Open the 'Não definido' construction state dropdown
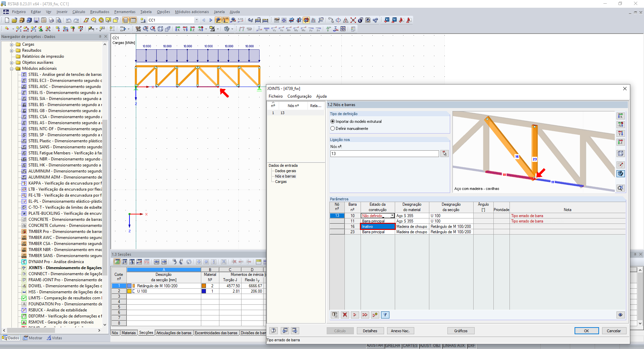This screenshot has height=349, width=644. point(392,216)
